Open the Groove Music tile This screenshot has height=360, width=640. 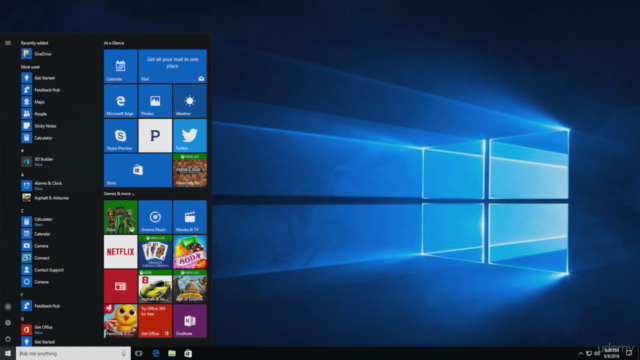[x=155, y=217]
